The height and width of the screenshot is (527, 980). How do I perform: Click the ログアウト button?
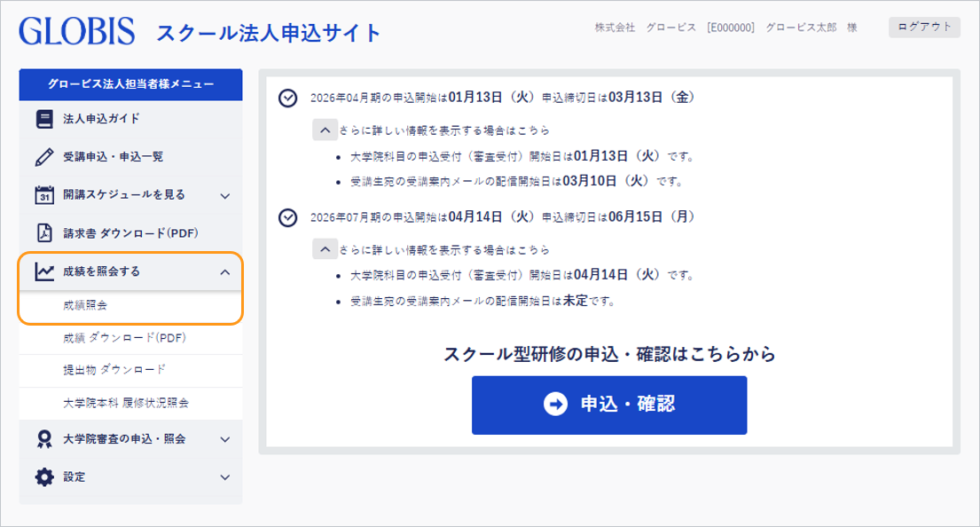(x=924, y=28)
